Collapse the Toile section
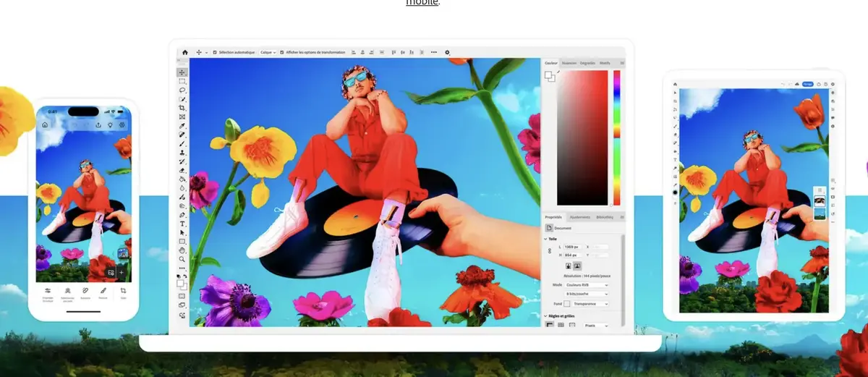The width and height of the screenshot is (868, 377). tap(545, 239)
